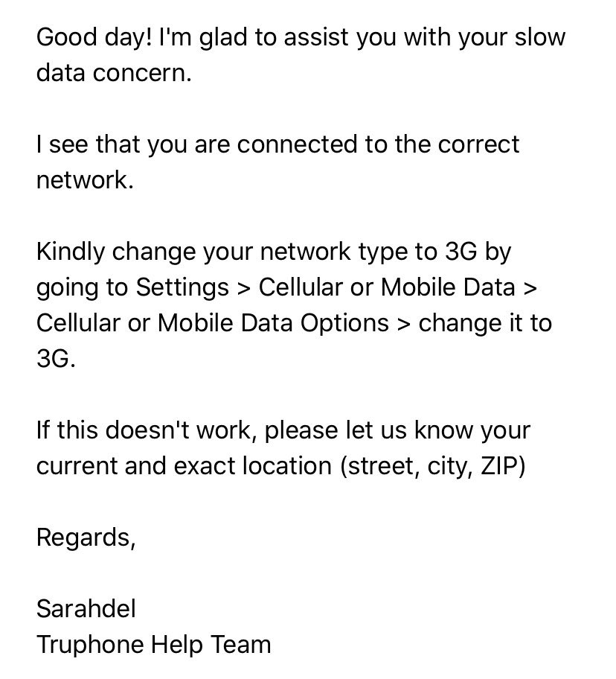Click the parenthetical '(street, city, ZIP)'
This screenshot has height=679, width=616.
(x=433, y=466)
